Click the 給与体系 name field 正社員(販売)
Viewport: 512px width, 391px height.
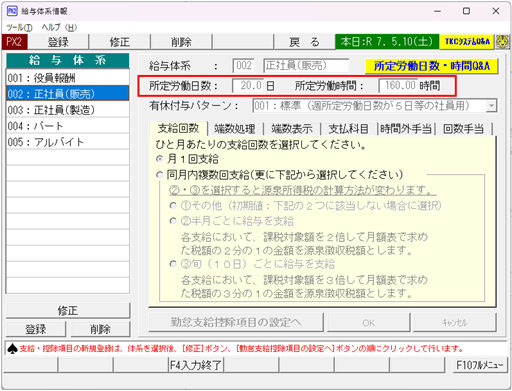[306, 65]
